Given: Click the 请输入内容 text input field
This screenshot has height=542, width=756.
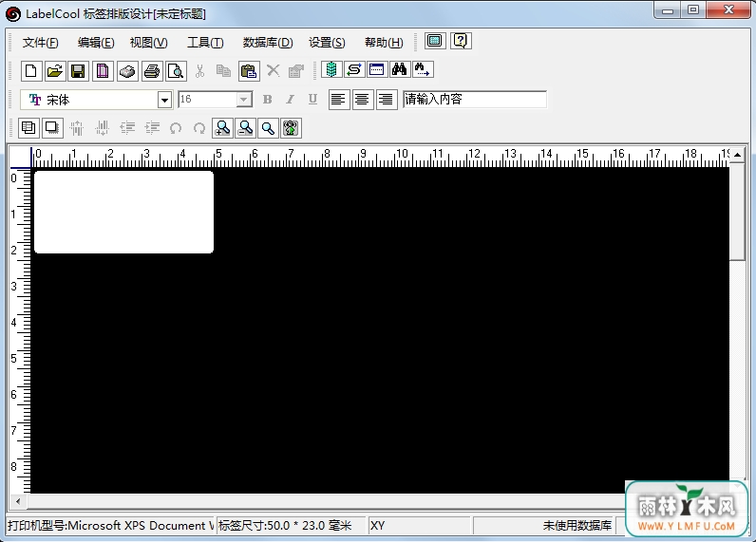Looking at the screenshot, I should click(x=475, y=100).
